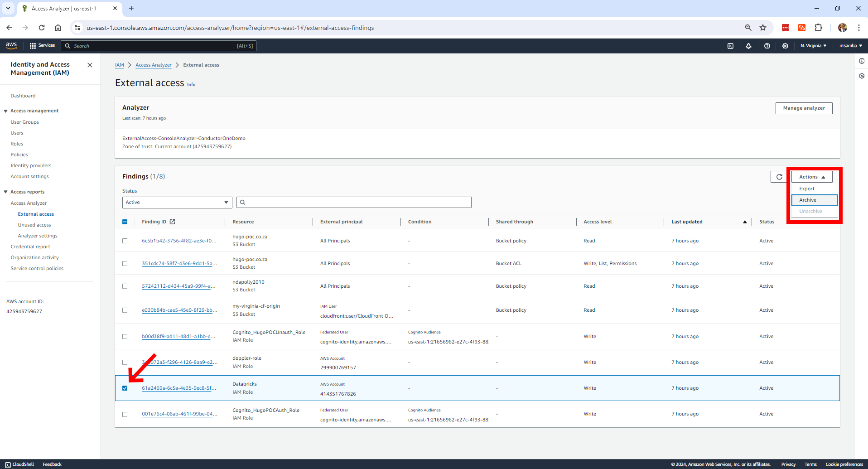Viewport: 868px width, 469px height.
Task: Bookmark this page with the star icon
Action: pyautogui.click(x=763, y=28)
